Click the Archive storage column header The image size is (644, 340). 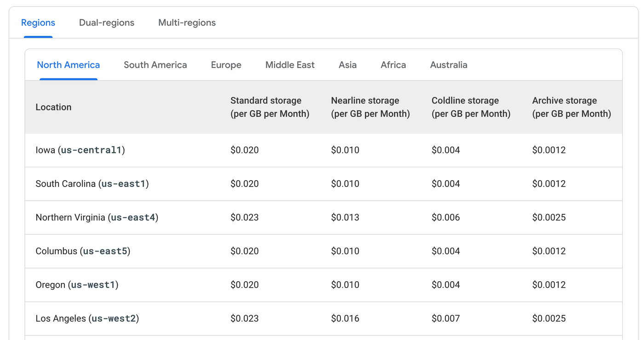tap(571, 107)
